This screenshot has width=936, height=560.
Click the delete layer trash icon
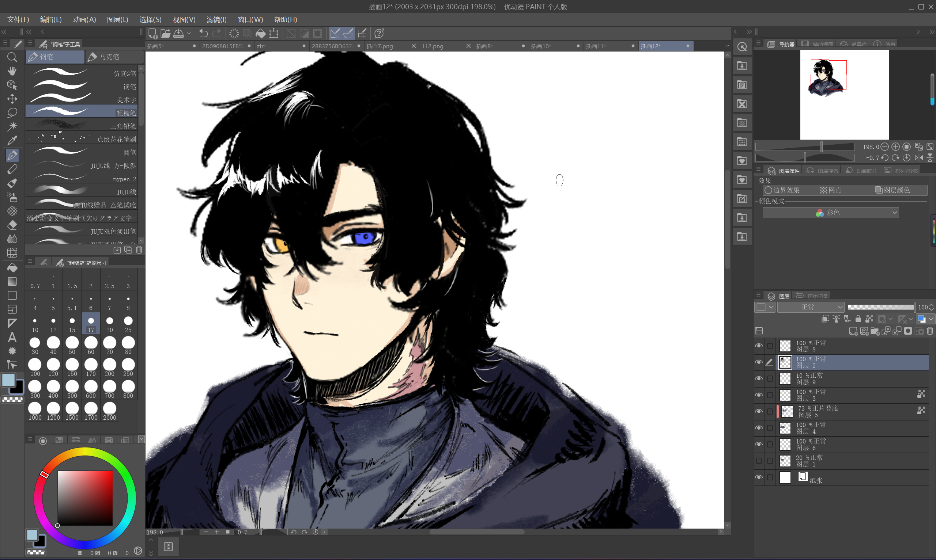coord(929,331)
